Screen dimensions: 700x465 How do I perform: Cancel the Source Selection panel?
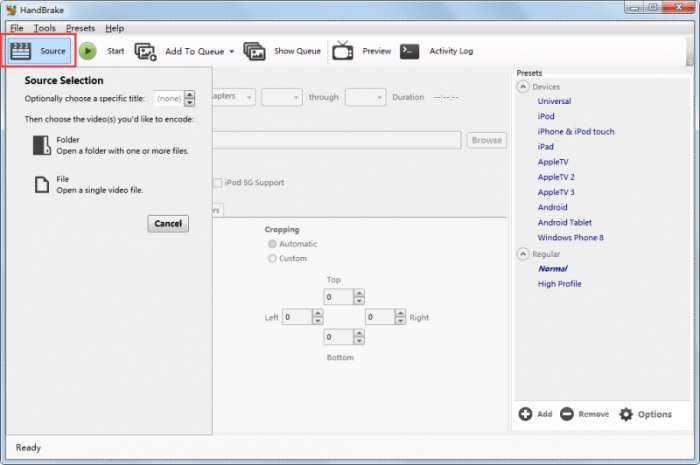(168, 224)
